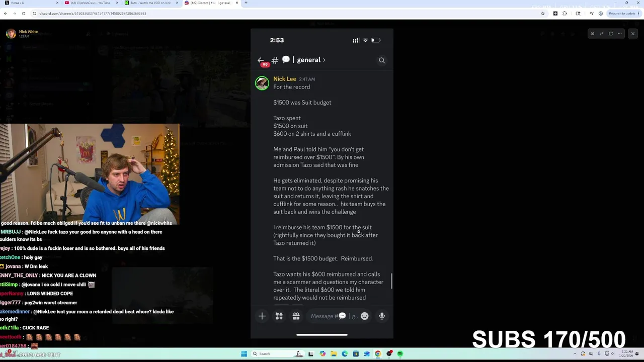The height and width of the screenshot is (362, 644).
Task: Switch to the Tazo Kick VOD tab
Action: click(151, 3)
